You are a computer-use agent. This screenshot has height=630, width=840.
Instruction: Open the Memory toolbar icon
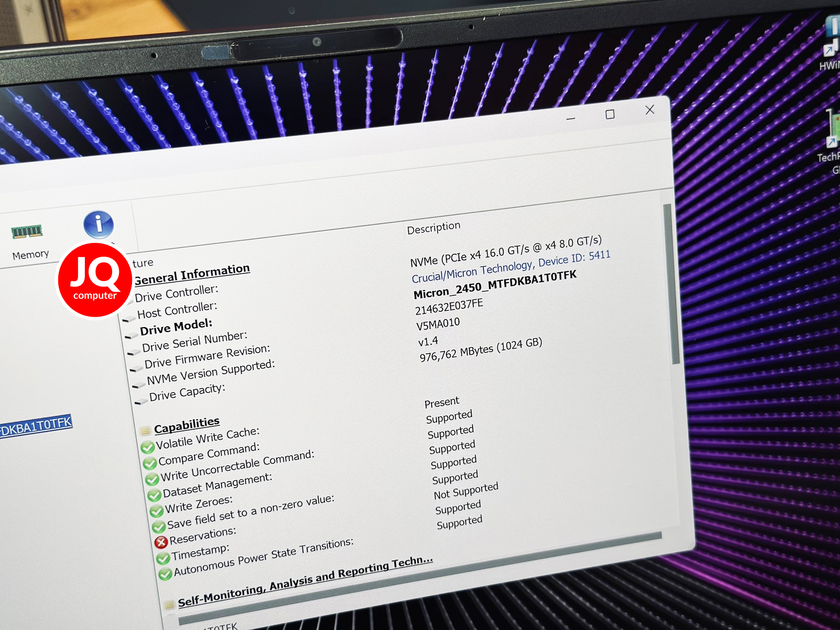28,241
